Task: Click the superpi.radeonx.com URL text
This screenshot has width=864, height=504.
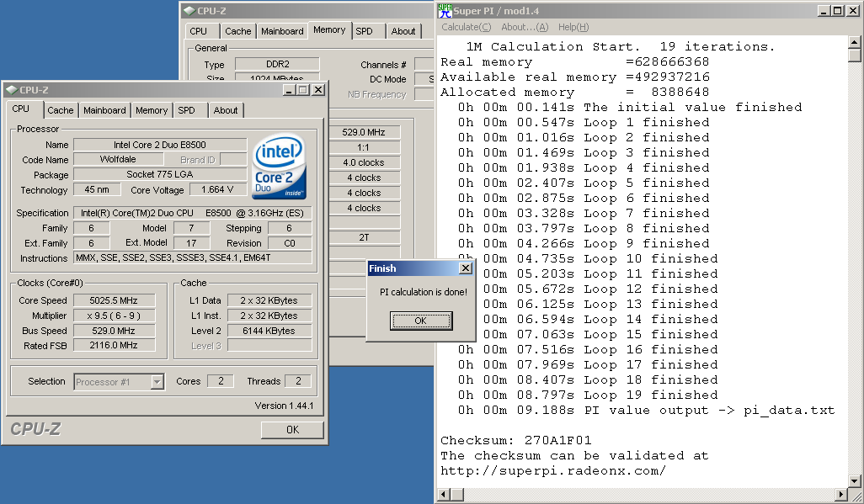Action: [553, 471]
